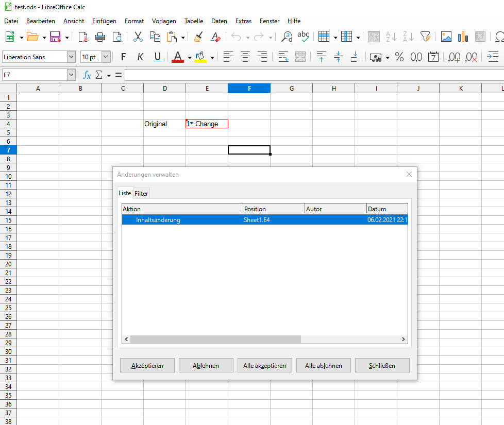The height and width of the screenshot is (425, 504).
Task: Run the spelling check
Action: click(304, 36)
